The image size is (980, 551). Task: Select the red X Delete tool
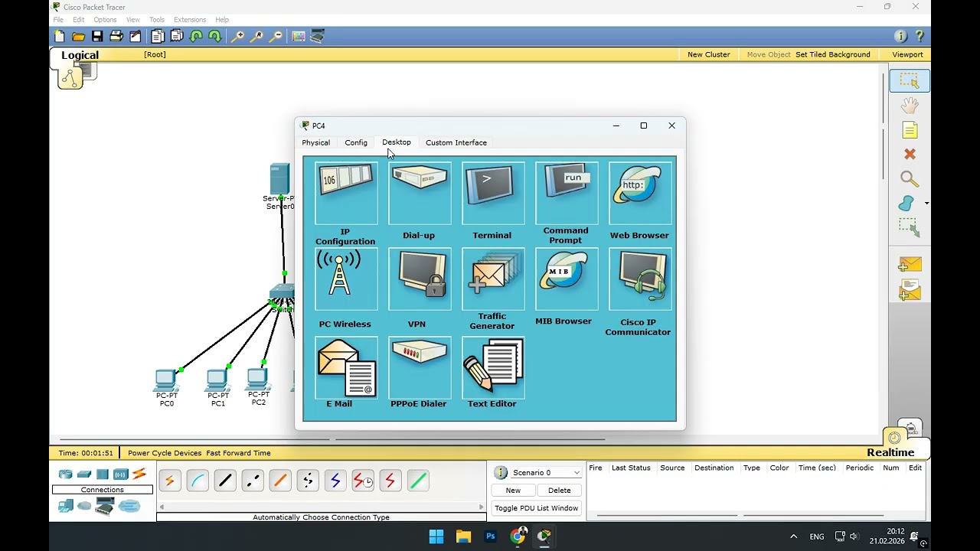pyautogui.click(x=910, y=155)
